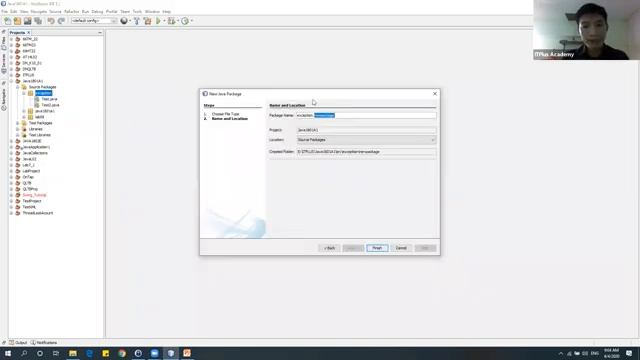Select Test2.java in the project tree
The width and height of the screenshot is (640, 360).
tap(51, 105)
